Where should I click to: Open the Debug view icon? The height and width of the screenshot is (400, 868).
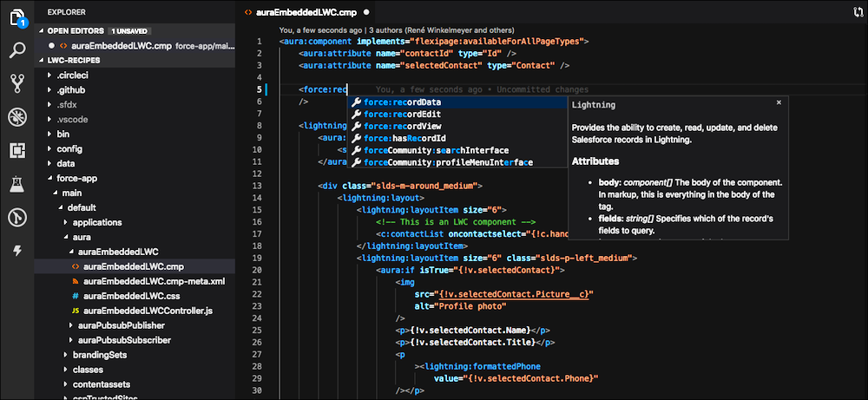pyautogui.click(x=16, y=117)
